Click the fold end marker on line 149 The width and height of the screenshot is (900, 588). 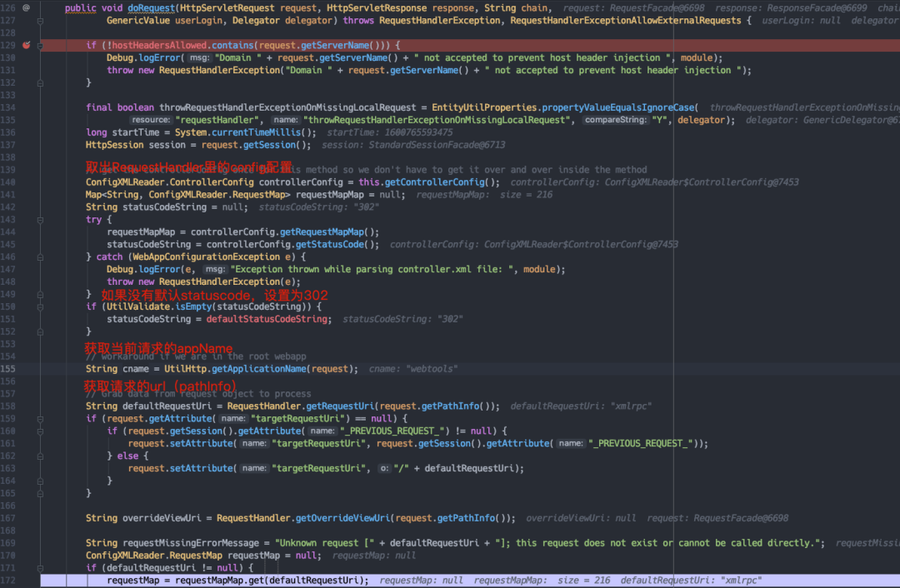[40, 294]
